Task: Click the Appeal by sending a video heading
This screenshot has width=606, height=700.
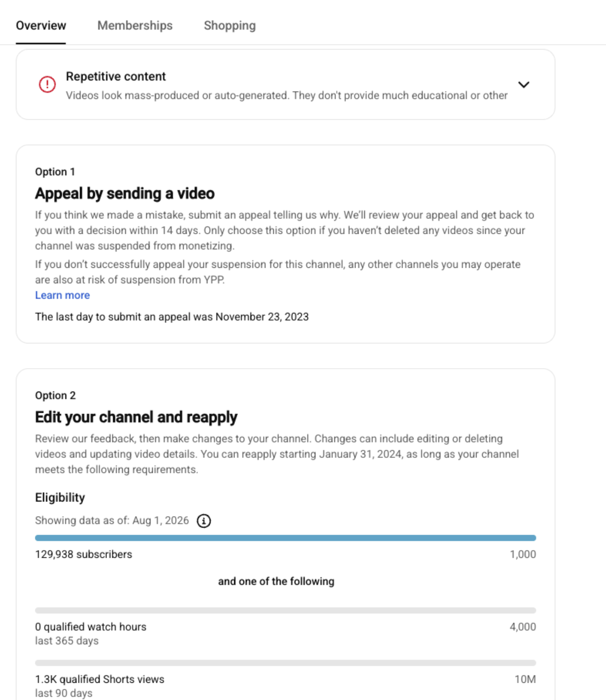Action: [125, 194]
